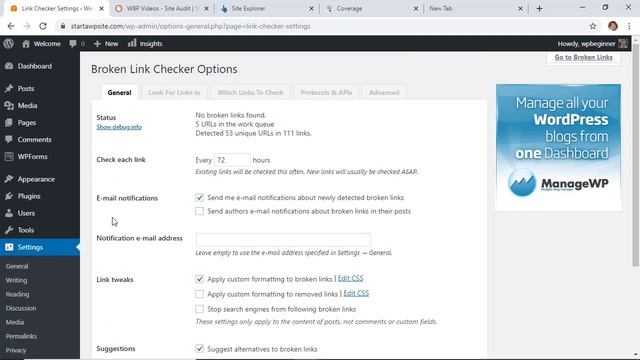The width and height of the screenshot is (640, 360).
Task: Open the Welcome site home link
Action: click(x=41, y=44)
